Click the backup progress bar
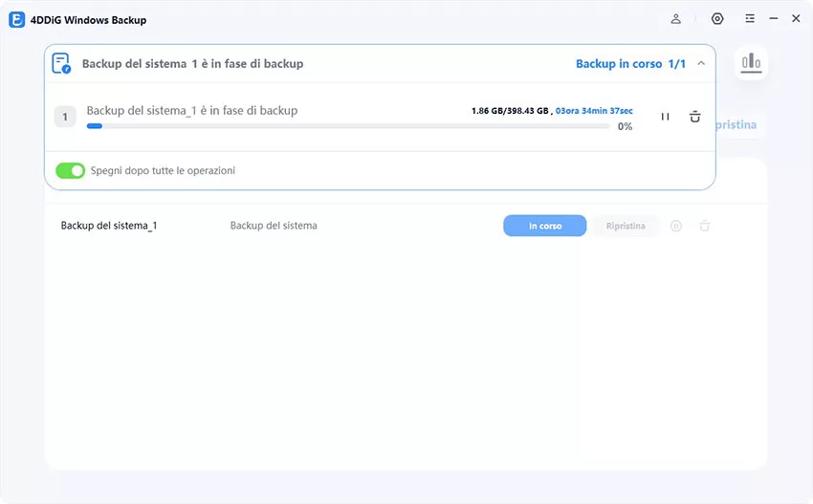 click(x=348, y=126)
